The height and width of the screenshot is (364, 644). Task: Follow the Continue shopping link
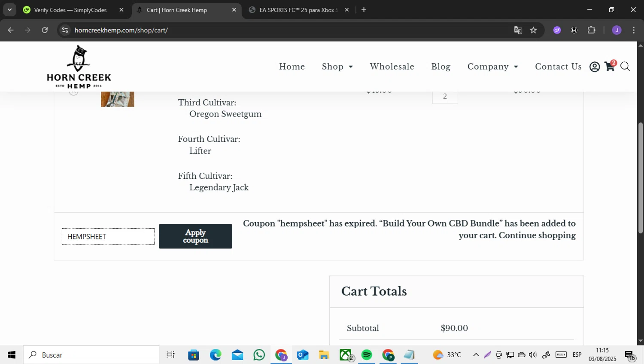537,236
